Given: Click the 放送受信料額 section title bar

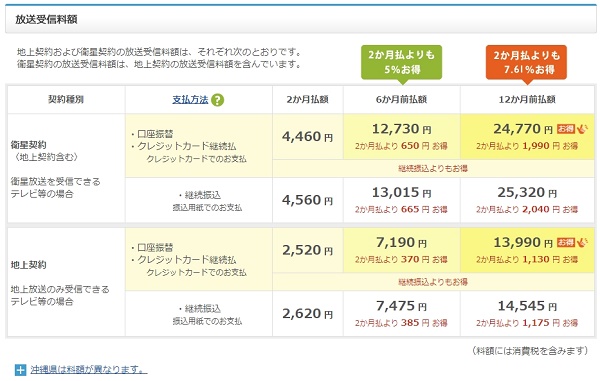Looking at the screenshot, I should pyautogui.click(x=301, y=19).
